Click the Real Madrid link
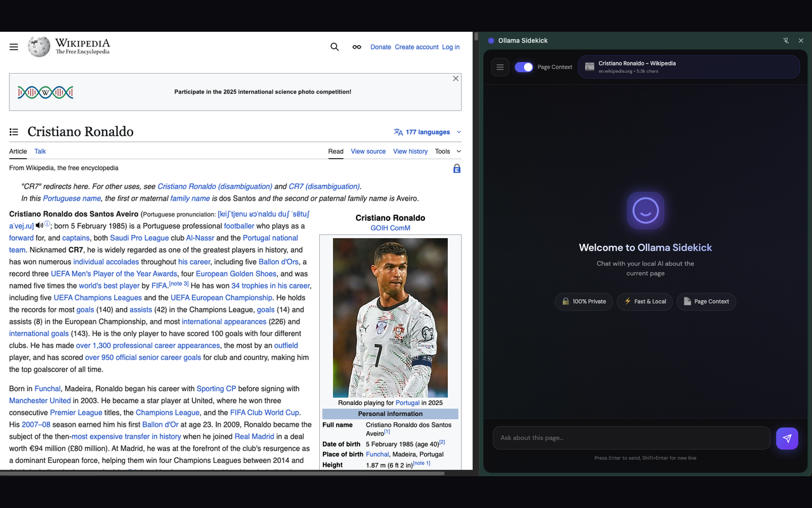The image size is (812, 508). coord(255,437)
